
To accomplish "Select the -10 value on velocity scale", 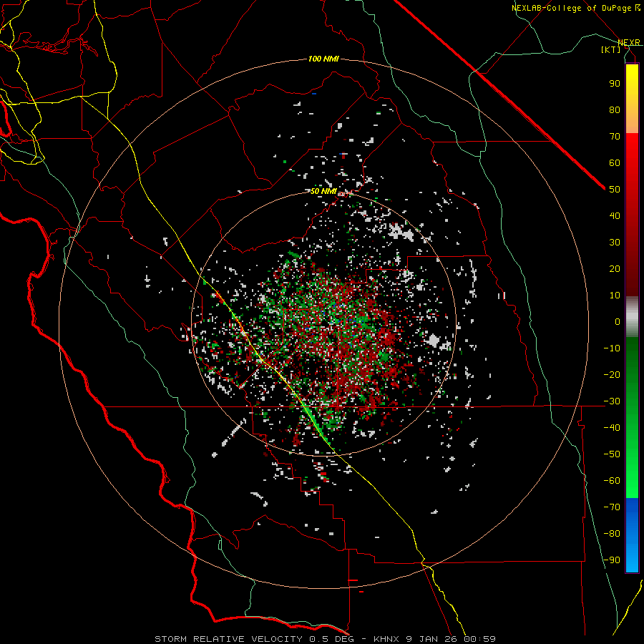I will pyautogui.click(x=612, y=348).
